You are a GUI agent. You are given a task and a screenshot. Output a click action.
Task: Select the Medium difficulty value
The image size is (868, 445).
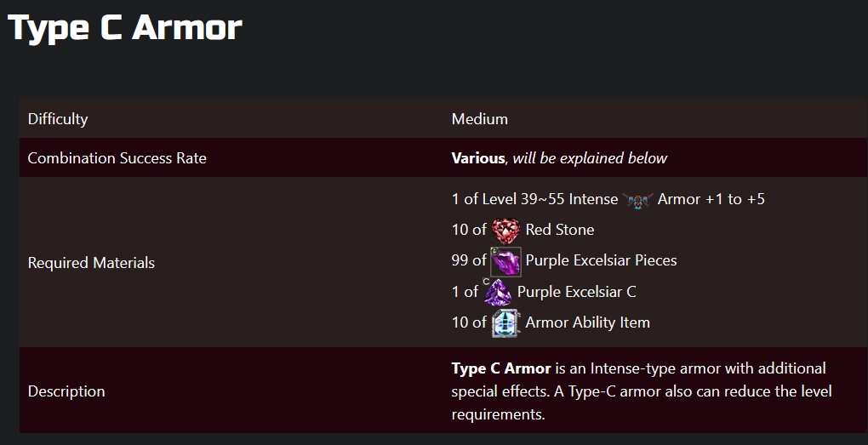click(x=480, y=119)
